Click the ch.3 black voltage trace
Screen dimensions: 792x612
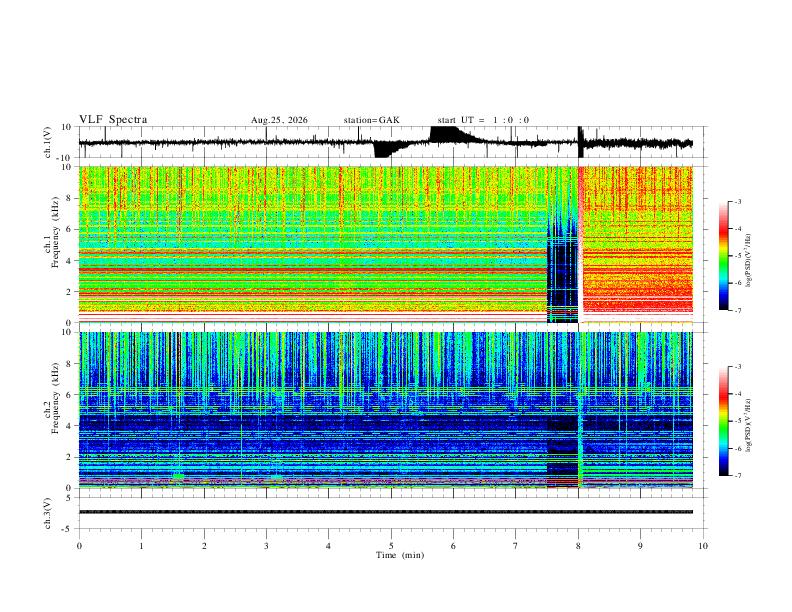coord(386,512)
